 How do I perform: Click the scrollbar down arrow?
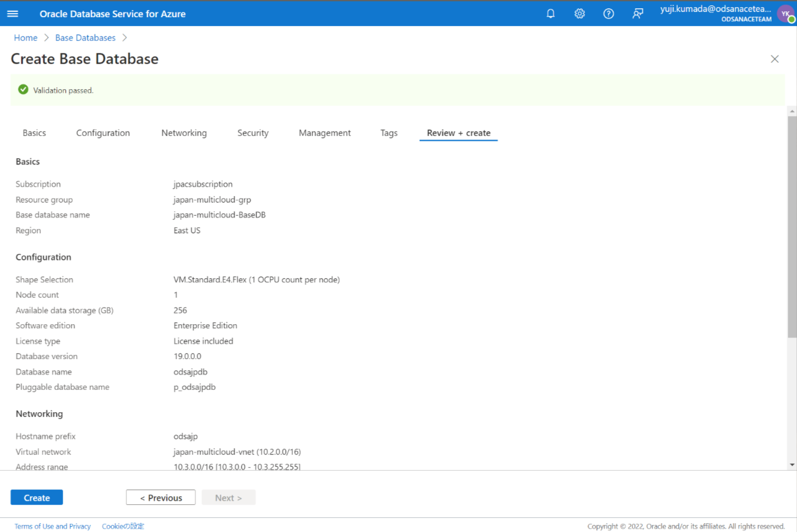(x=791, y=464)
